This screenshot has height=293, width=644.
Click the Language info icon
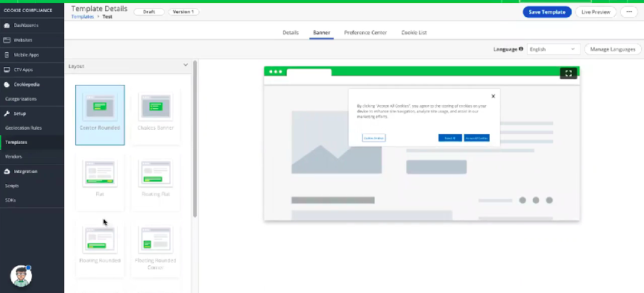(x=521, y=49)
